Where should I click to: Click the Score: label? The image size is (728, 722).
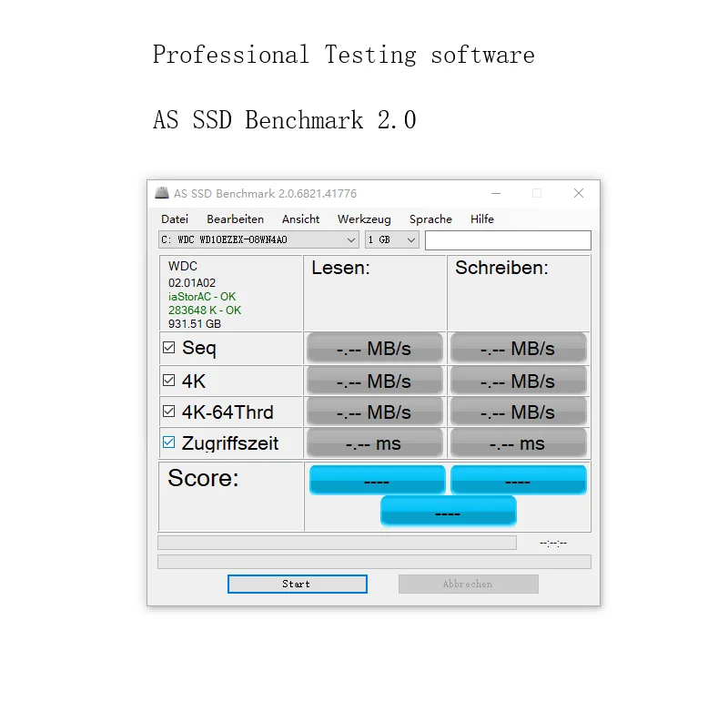pyautogui.click(x=203, y=478)
